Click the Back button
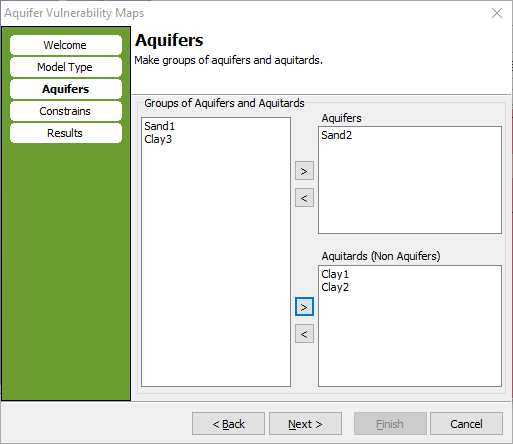 [x=228, y=424]
